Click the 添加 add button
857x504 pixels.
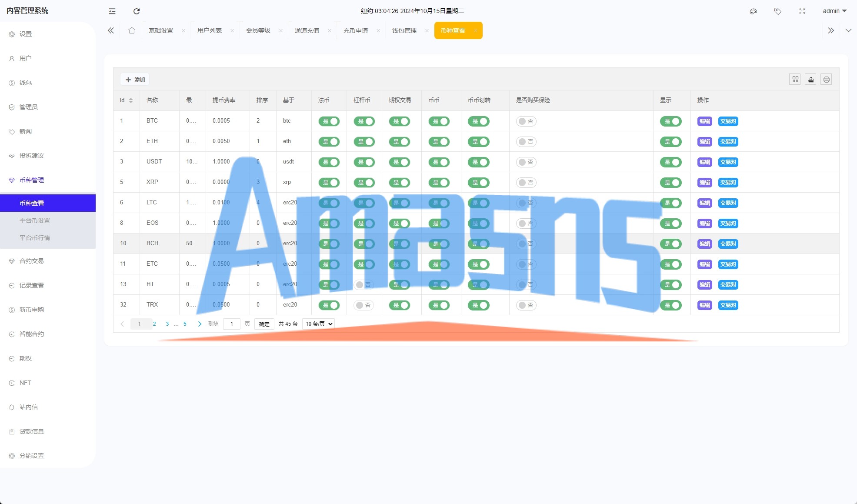click(x=135, y=80)
